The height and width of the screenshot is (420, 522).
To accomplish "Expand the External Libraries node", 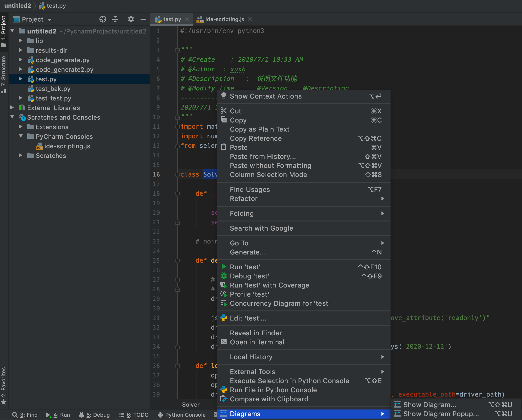I will [x=12, y=107].
